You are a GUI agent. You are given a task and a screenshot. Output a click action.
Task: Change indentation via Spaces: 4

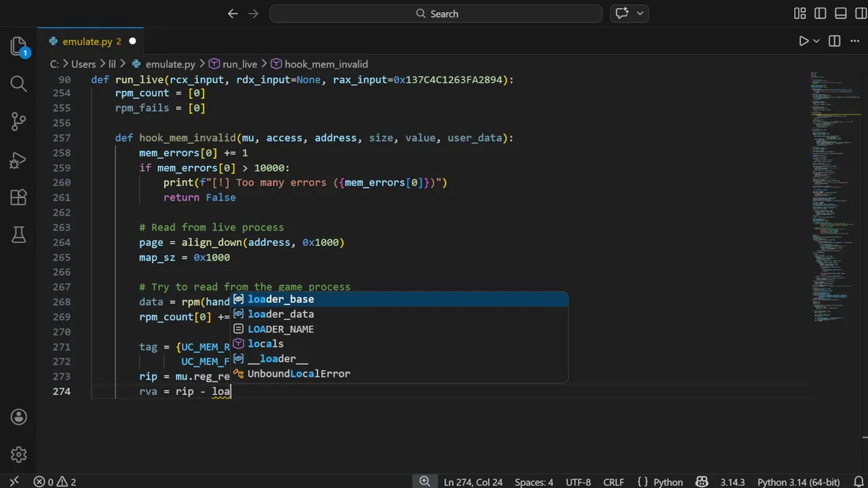click(x=534, y=482)
